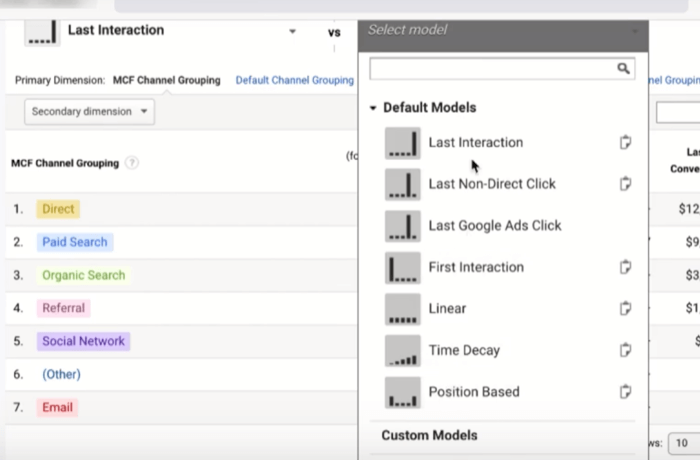Viewport: 700px width, 460px height.
Task: Open help for MCF Channel Grouping column
Action: coord(132,163)
